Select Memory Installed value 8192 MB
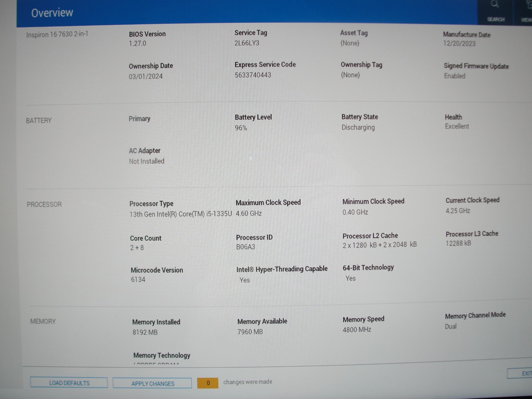This screenshot has height=399, width=532. [145, 332]
